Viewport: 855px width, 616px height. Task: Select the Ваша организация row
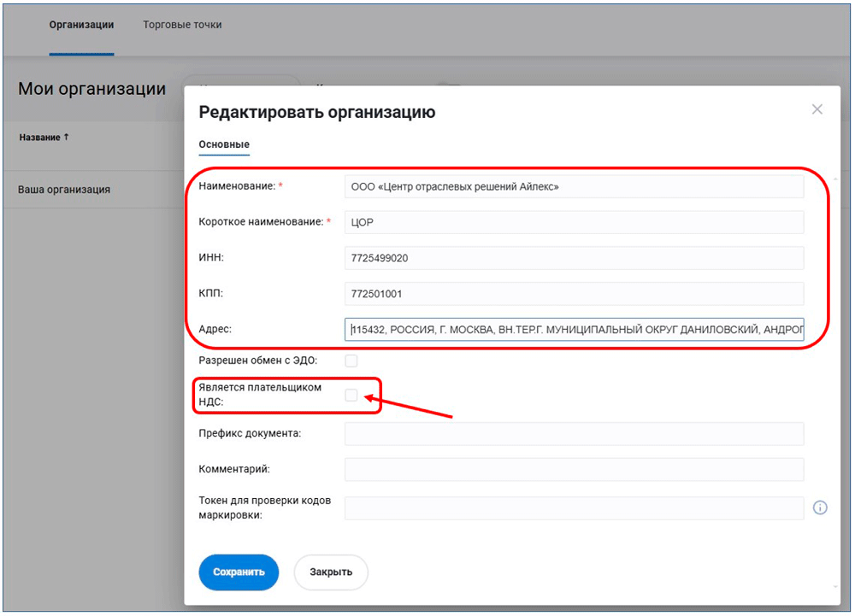pyautogui.click(x=64, y=190)
